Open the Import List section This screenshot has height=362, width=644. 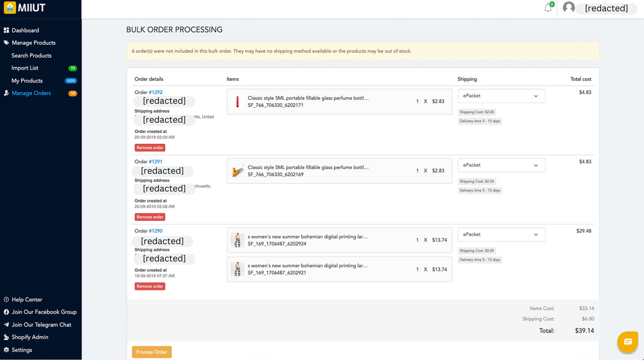pyautogui.click(x=25, y=68)
